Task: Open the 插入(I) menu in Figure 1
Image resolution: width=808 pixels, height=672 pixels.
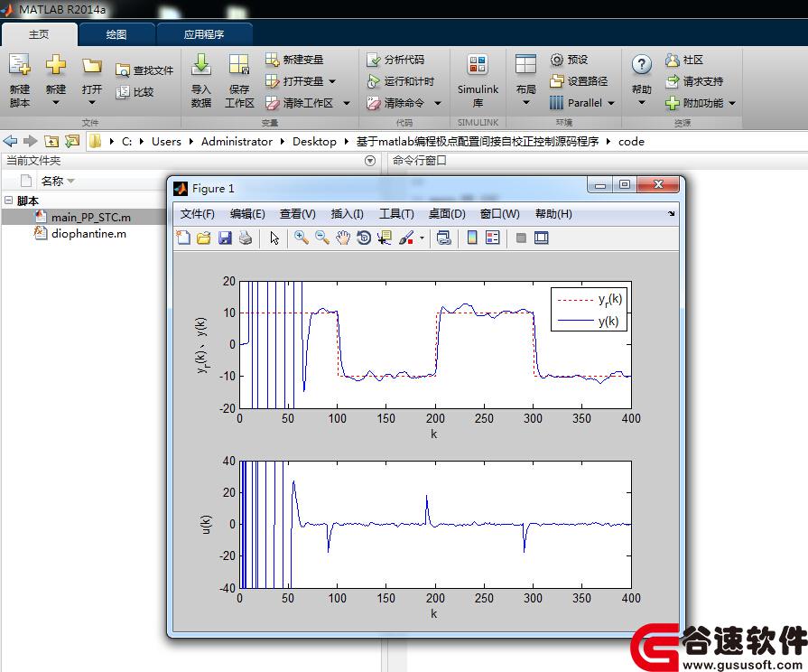Action: pyautogui.click(x=347, y=213)
